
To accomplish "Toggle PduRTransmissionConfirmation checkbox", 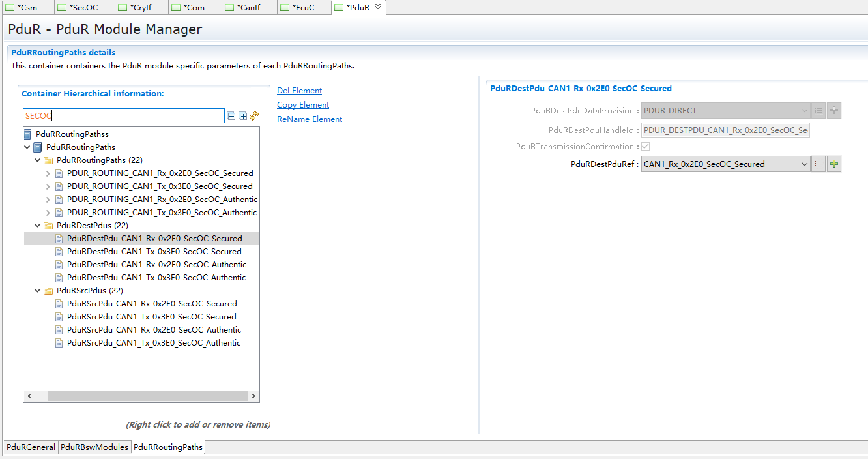I will tap(646, 147).
